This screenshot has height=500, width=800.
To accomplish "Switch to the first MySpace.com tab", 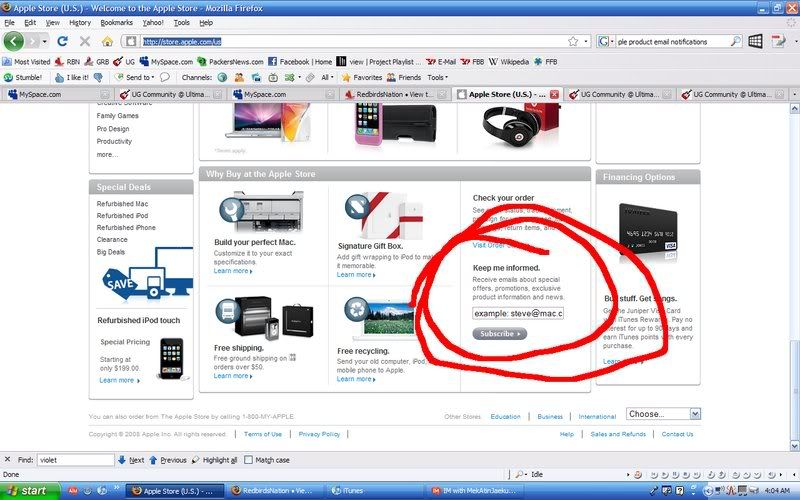I will [x=56, y=94].
